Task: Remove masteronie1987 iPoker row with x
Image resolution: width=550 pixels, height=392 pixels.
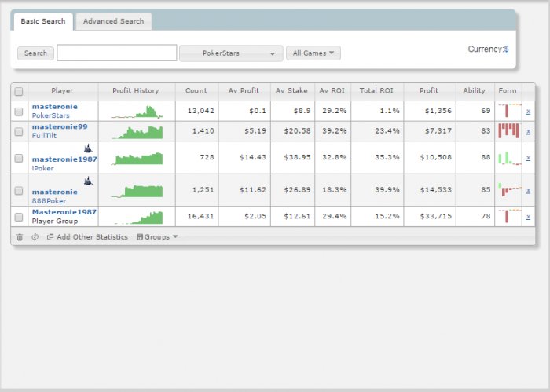Action: point(528,158)
